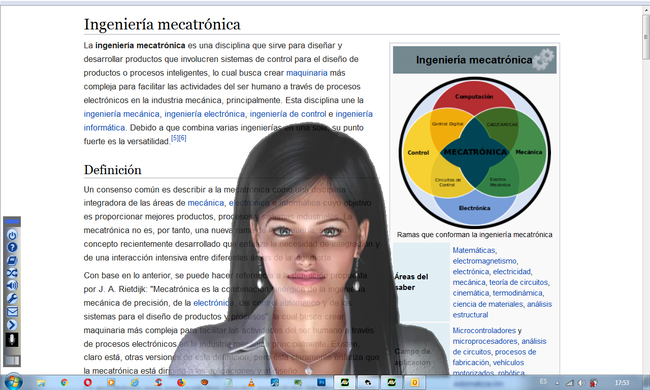
Task: Click the caption 'Ramas que conforman la ingeniería mecatrónica'
Action: click(475, 235)
